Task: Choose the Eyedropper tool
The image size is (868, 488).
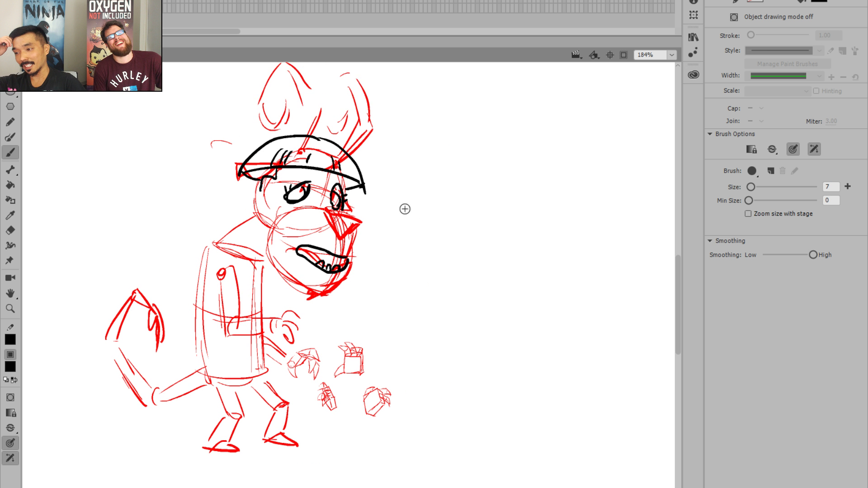Action: click(10, 216)
